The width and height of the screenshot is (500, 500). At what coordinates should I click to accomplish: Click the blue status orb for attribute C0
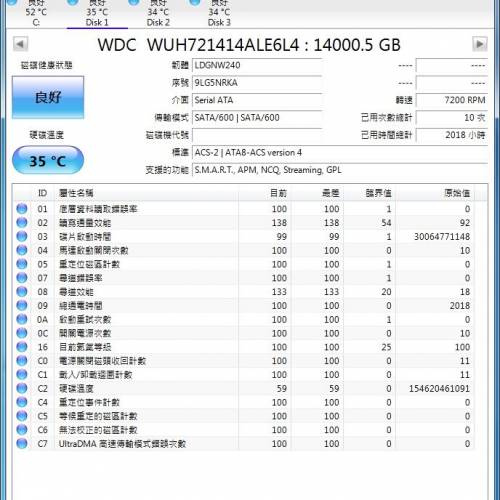coord(22,361)
